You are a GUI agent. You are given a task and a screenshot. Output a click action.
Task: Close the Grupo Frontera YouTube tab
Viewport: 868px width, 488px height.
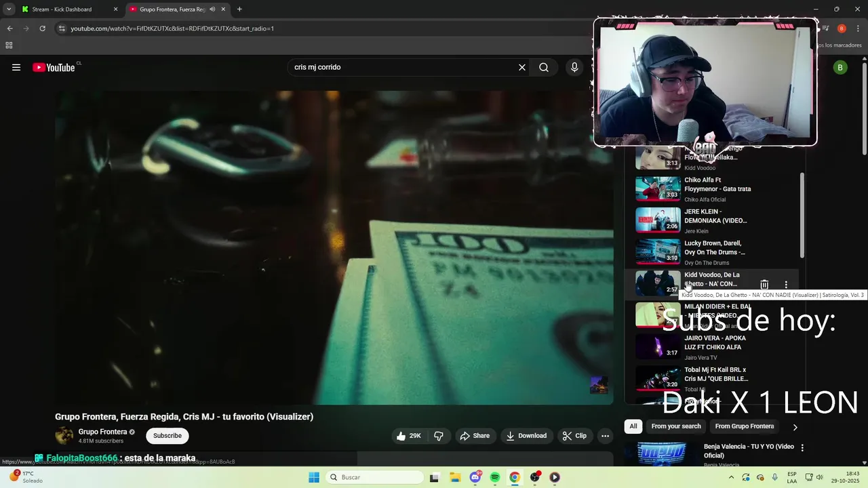click(223, 9)
